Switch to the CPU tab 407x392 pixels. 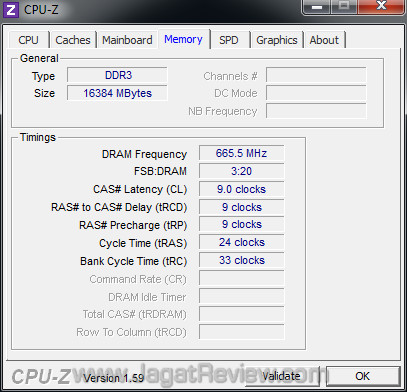coord(29,40)
